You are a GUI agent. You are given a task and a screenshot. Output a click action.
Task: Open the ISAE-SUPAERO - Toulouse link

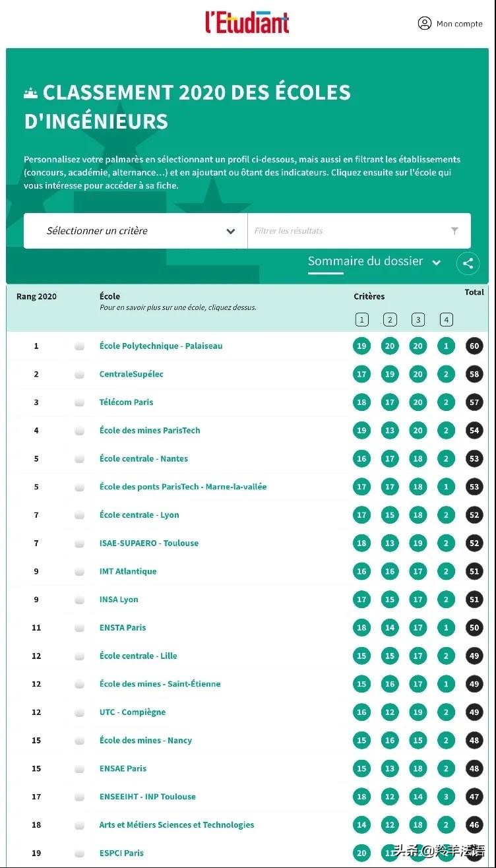click(x=149, y=543)
